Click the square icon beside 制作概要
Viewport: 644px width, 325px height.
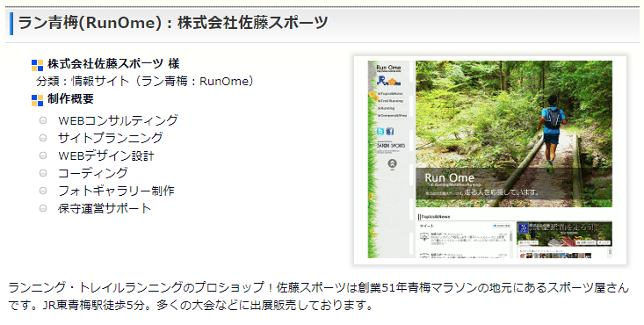[37, 100]
